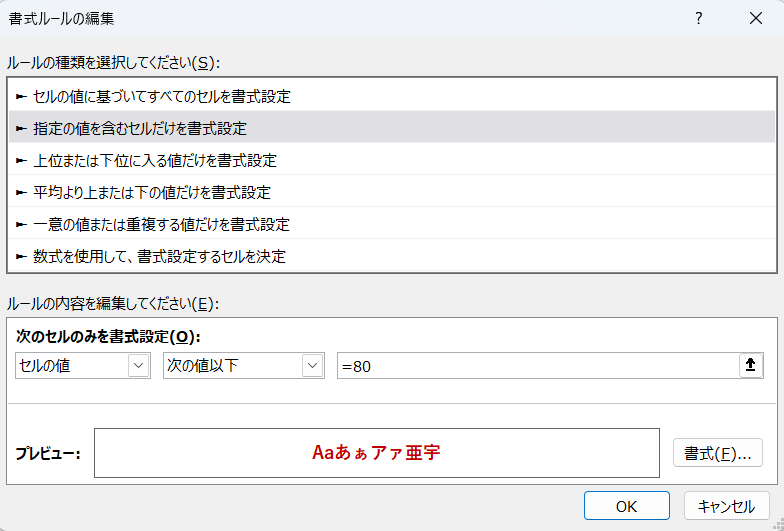This screenshot has height=531, width=784.
Task: Click the range selector collapse icon beside =80
Action: click(x=751, y=366)
